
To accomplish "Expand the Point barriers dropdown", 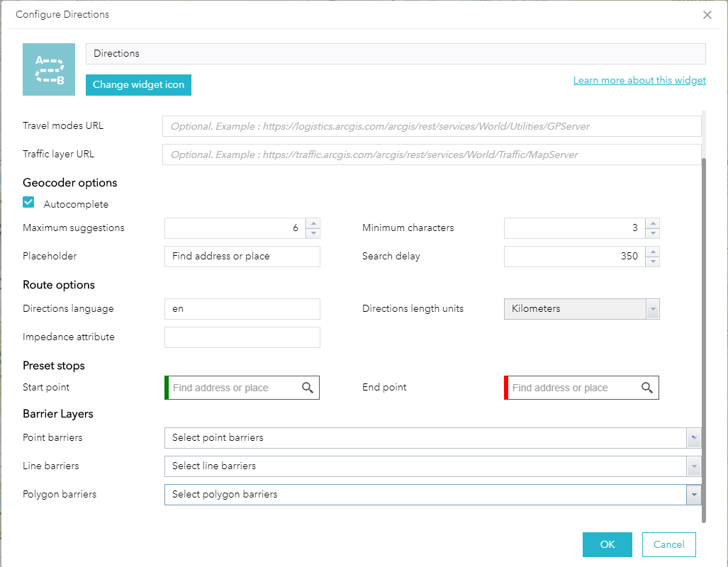I will tap(694, 438).
